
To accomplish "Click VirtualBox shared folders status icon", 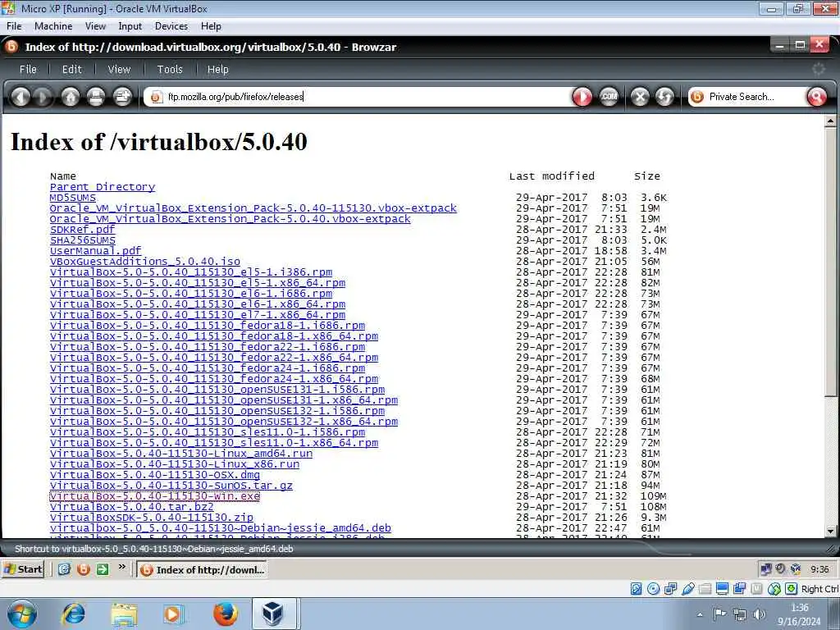I will click(705, 589).
